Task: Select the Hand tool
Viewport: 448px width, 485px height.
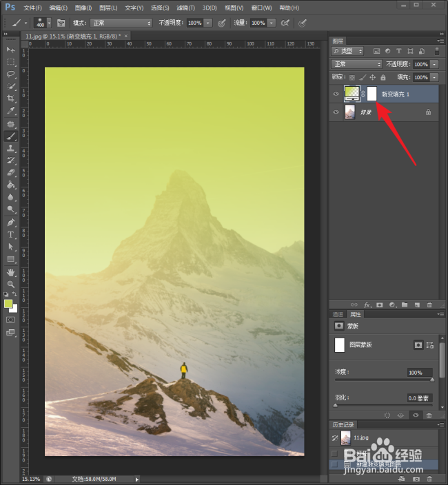Action: [10, 272]
